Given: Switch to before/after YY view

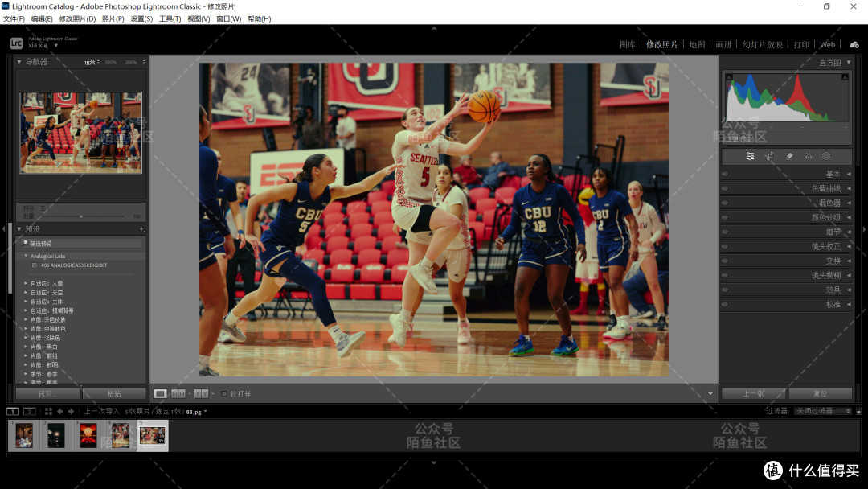Looking at the screenshot, I should click(x=202, y=394).
